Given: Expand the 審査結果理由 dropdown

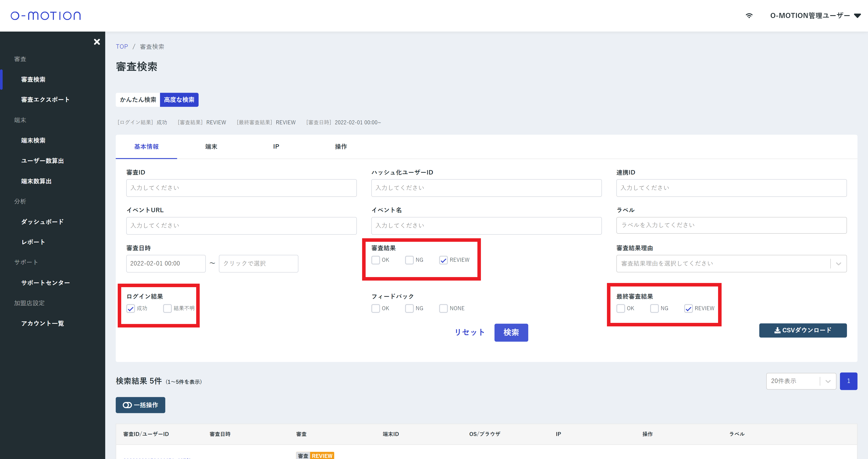Looking at the screenshot, I should [x=838, y=263].
